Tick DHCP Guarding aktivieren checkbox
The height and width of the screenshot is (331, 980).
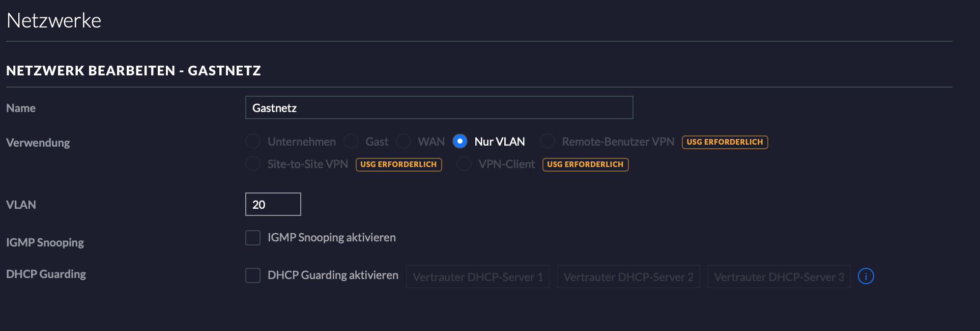click(253, 275)
